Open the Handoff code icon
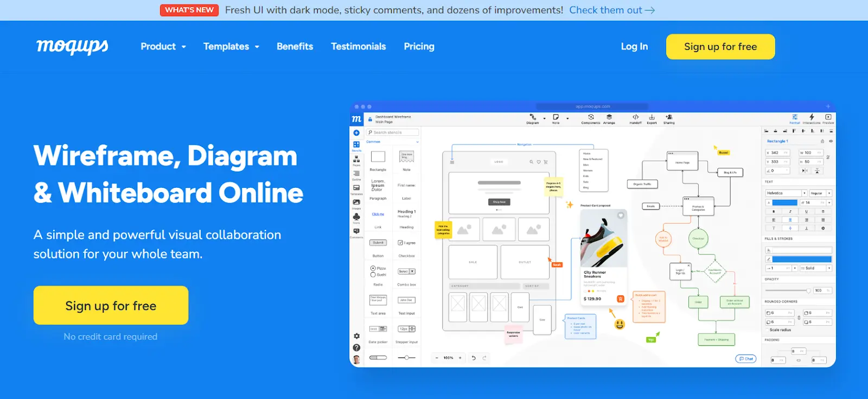 [x=636, y=117]
